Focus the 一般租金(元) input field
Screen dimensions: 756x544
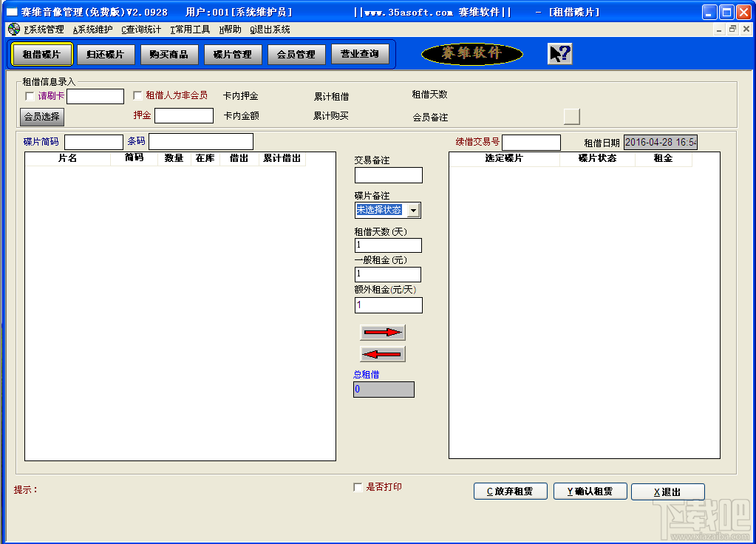tap(388, 274)
